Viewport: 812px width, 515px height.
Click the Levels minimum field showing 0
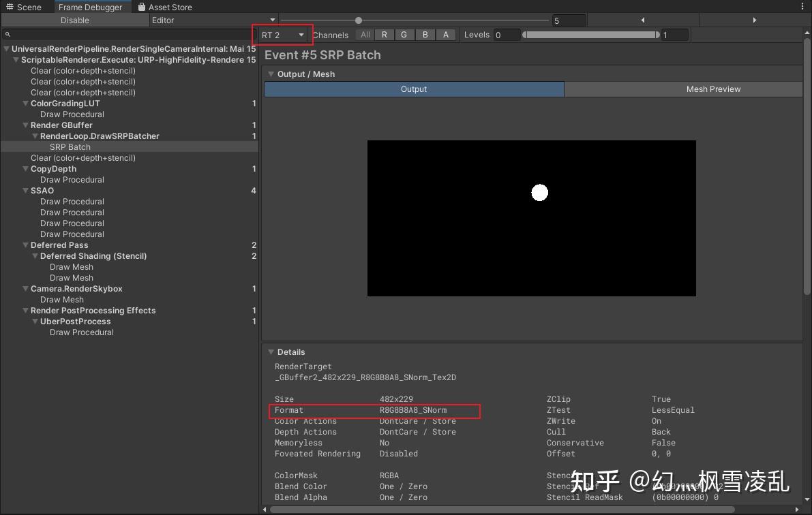tap(506, 35)
